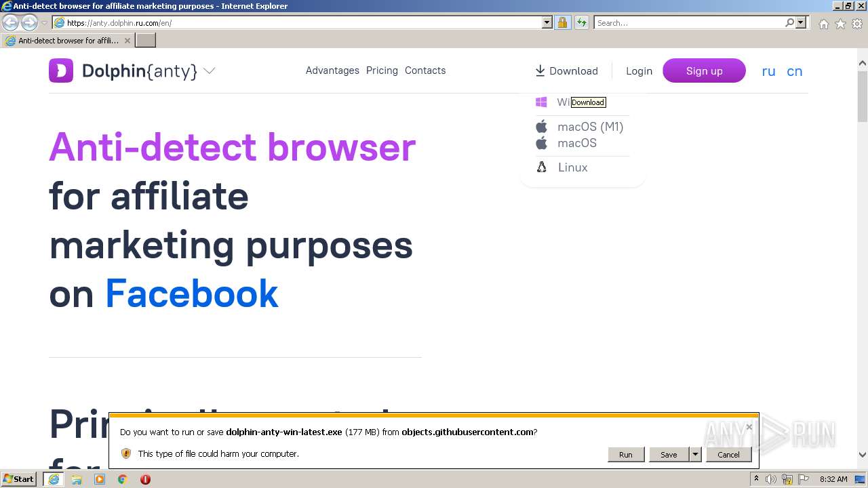Screen dimensions: 868x488
Task: Open a new tab button
Action: [146, 41]
